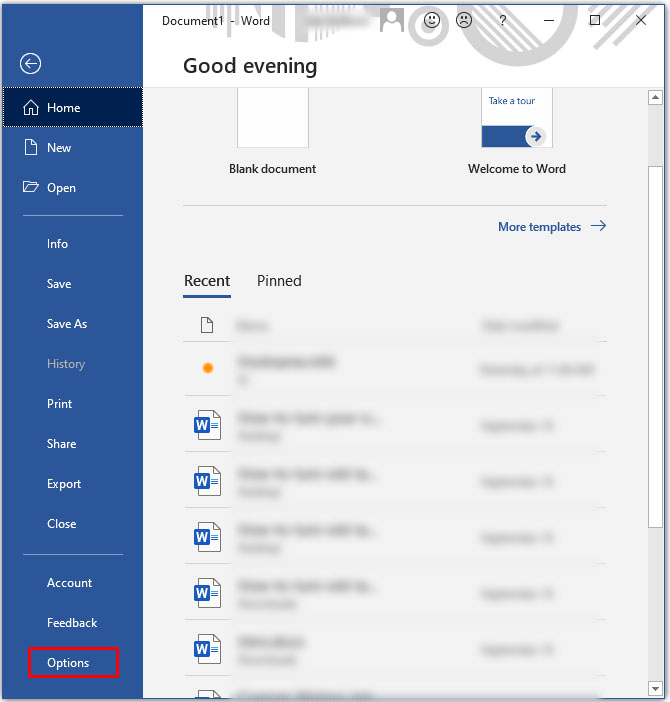Click the Open folder icon

pyautogui.click(x=30, y=187)
